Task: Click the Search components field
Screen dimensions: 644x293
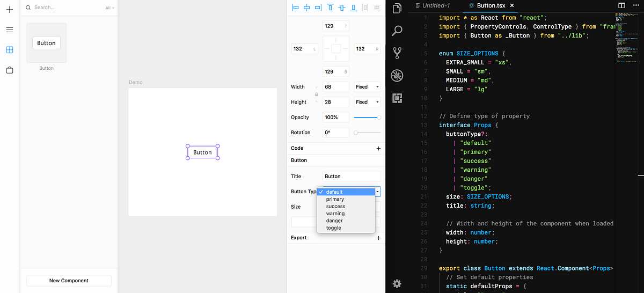Action: pos(64,8)
